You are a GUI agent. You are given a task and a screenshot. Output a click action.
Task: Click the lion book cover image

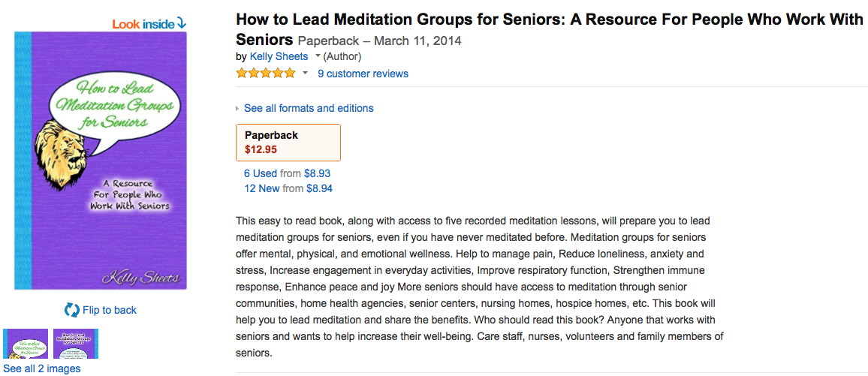click(x=101, y=161)
